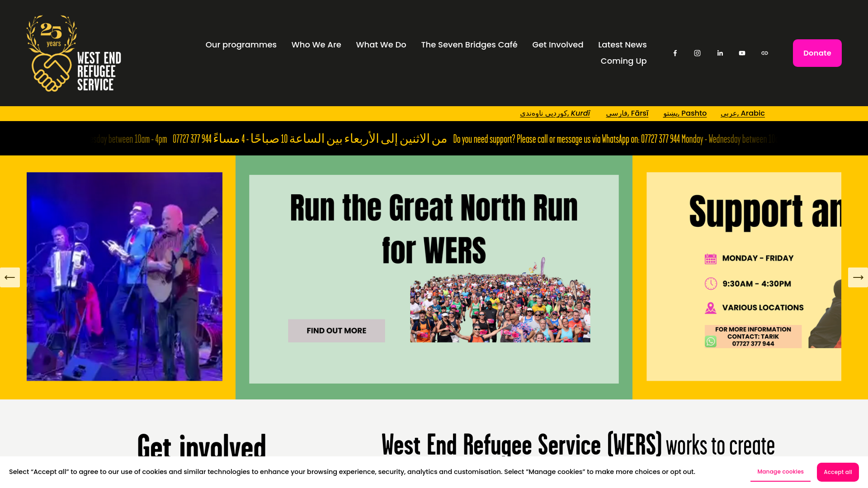Click the West End Refugee Service logo
Screen dimensions: 868x488
[x=74, y=53]
